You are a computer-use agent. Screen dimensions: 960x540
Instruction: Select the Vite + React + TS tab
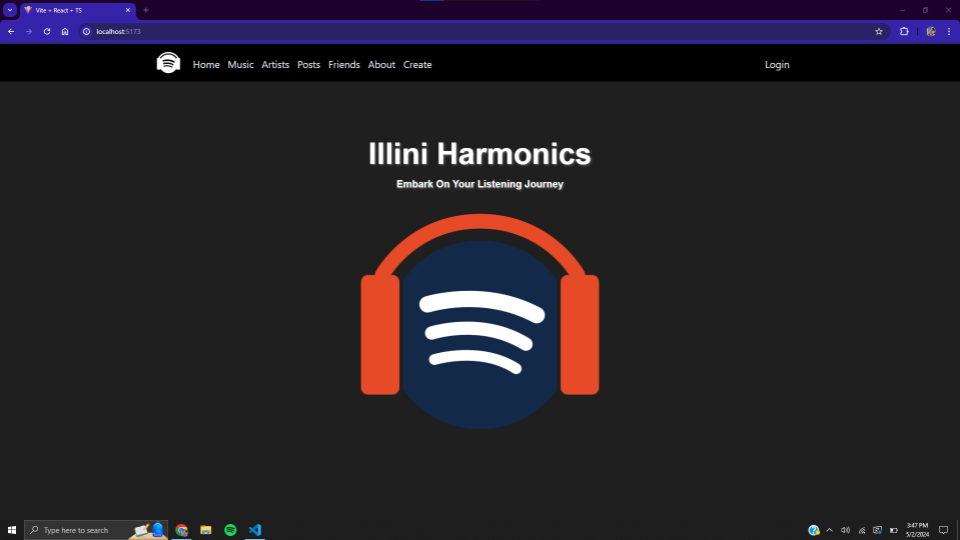77,10
